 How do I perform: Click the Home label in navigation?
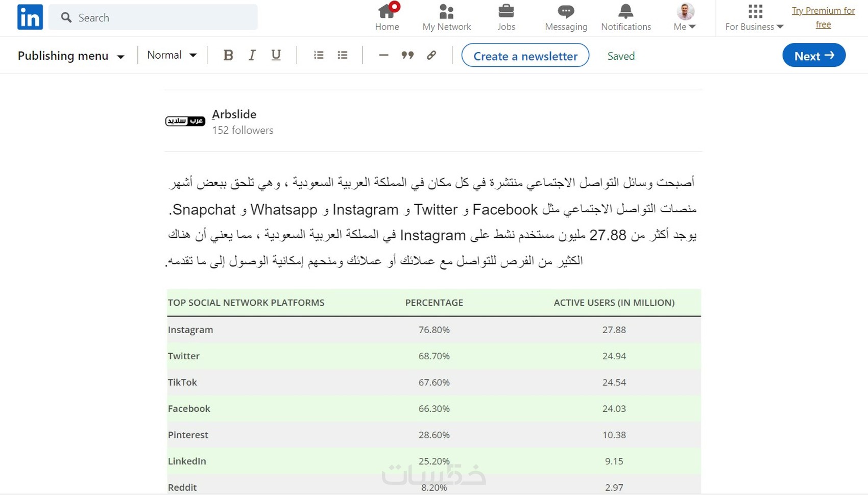pyautogui.click(x=387, y=27)
